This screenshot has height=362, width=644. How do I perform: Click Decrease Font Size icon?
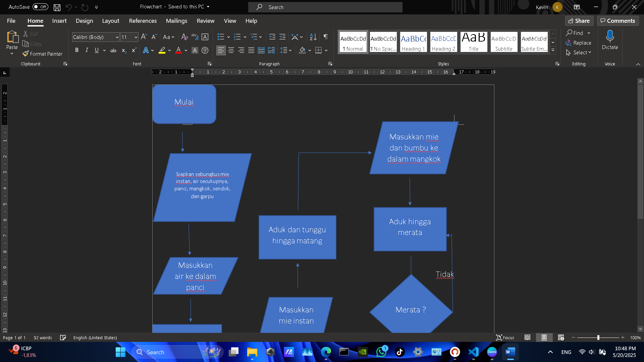pyautogui.click(x=154, y=37)
